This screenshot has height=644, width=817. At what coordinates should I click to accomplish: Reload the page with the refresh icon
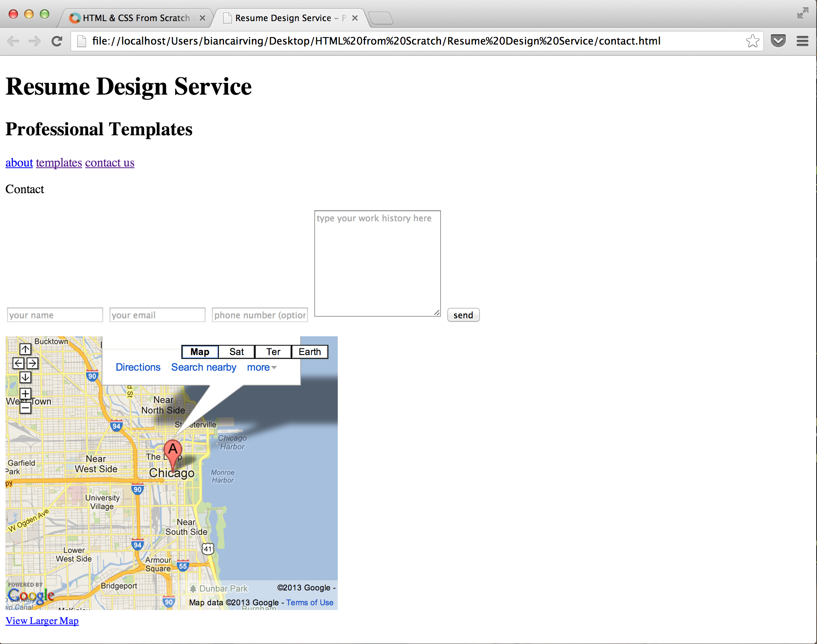tap(57, 41)
